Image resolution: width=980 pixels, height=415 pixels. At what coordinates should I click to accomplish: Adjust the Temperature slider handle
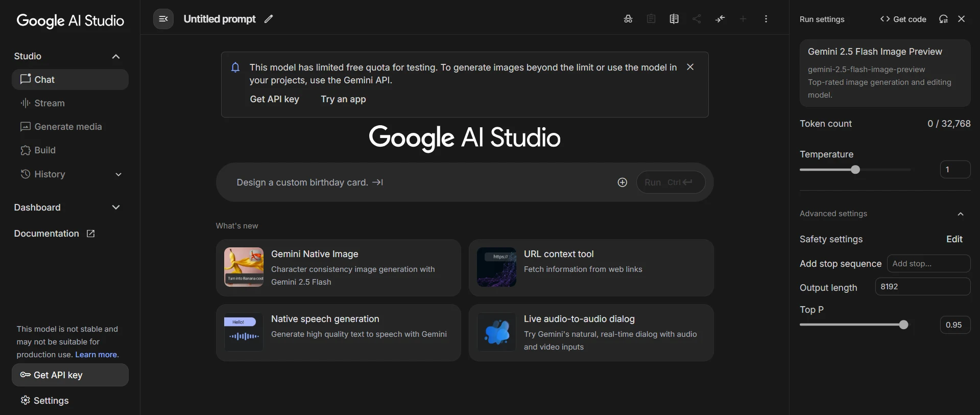[855, 170]
